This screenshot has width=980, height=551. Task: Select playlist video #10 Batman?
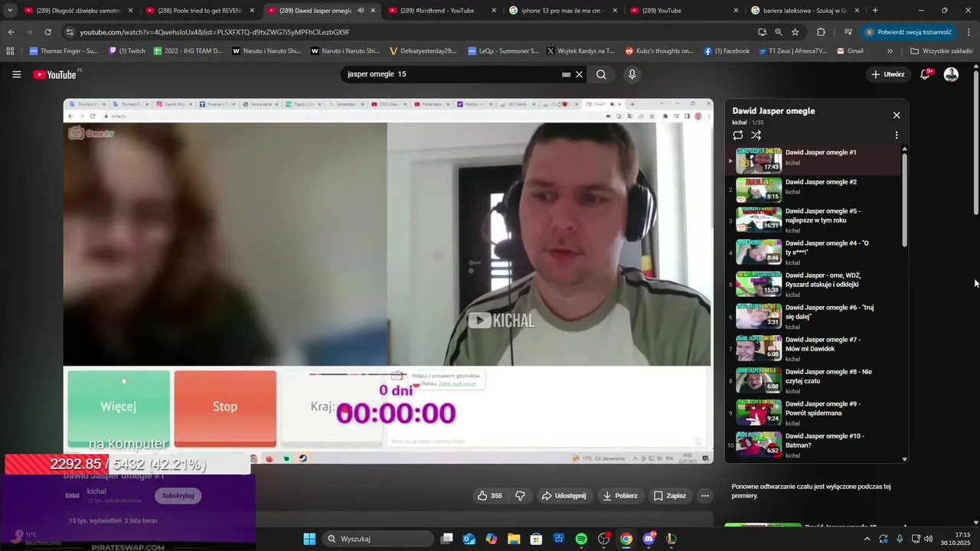[815, 445]
